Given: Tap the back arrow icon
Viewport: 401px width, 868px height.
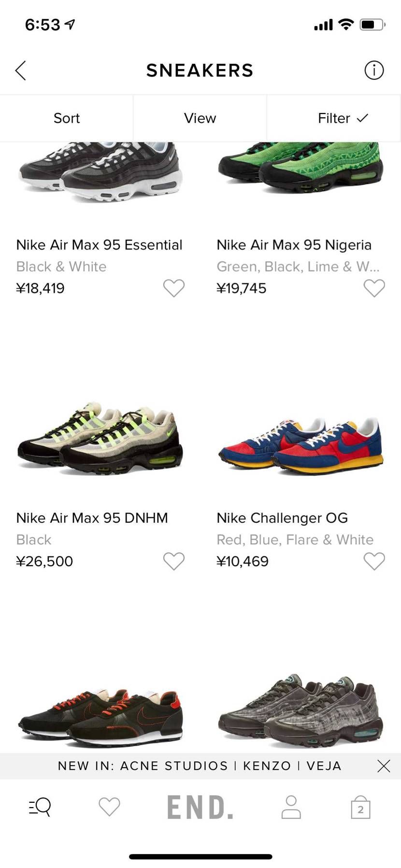Looking at the screenshot, I should tap(20, 71).
